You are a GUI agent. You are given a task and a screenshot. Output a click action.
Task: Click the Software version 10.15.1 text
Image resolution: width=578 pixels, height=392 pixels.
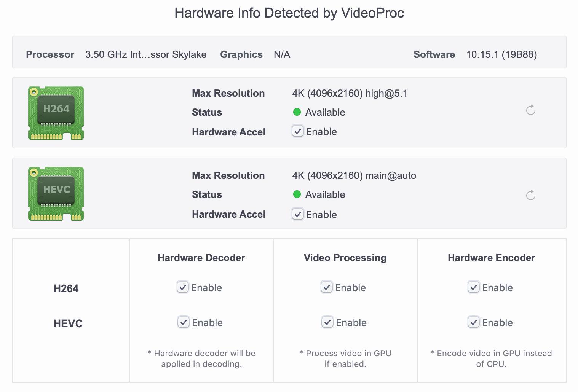pyautogui.click(x=501, y=54)
